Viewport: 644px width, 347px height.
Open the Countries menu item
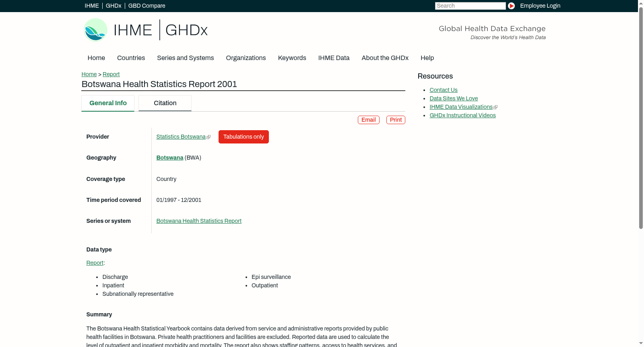(131, 58)
